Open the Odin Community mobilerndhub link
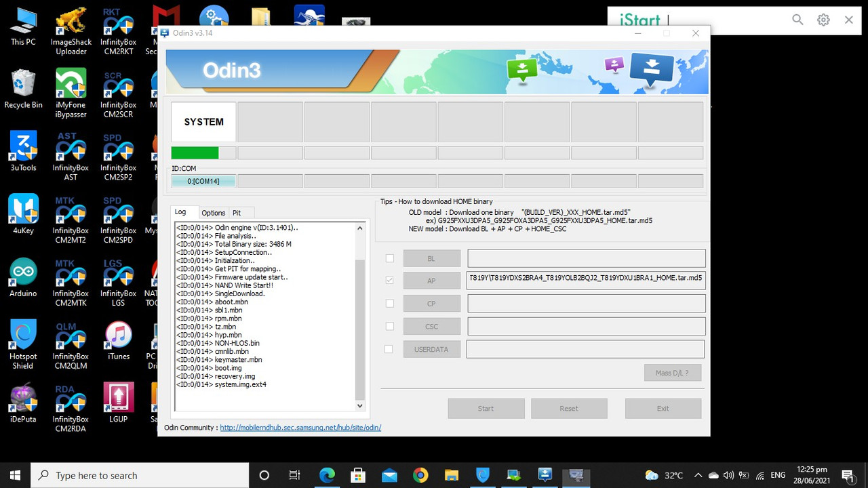The height and width of the screenshot is (488, 868). (300, 428)
